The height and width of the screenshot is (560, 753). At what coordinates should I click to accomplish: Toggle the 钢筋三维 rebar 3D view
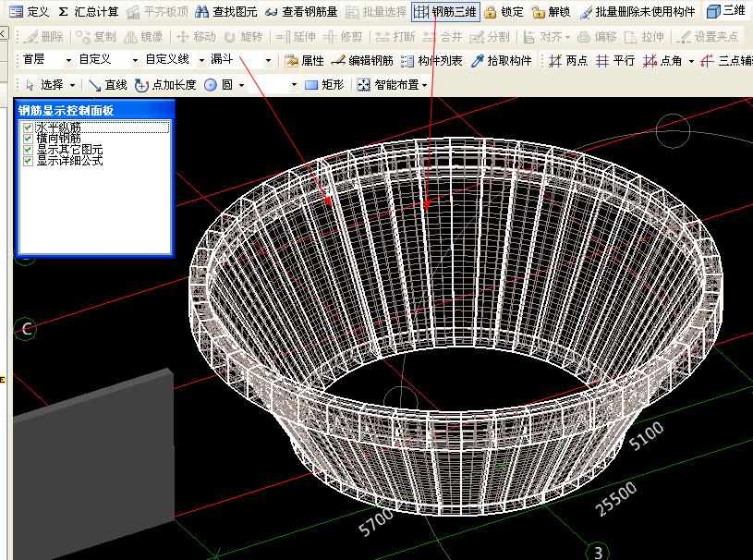pos(445,12)
